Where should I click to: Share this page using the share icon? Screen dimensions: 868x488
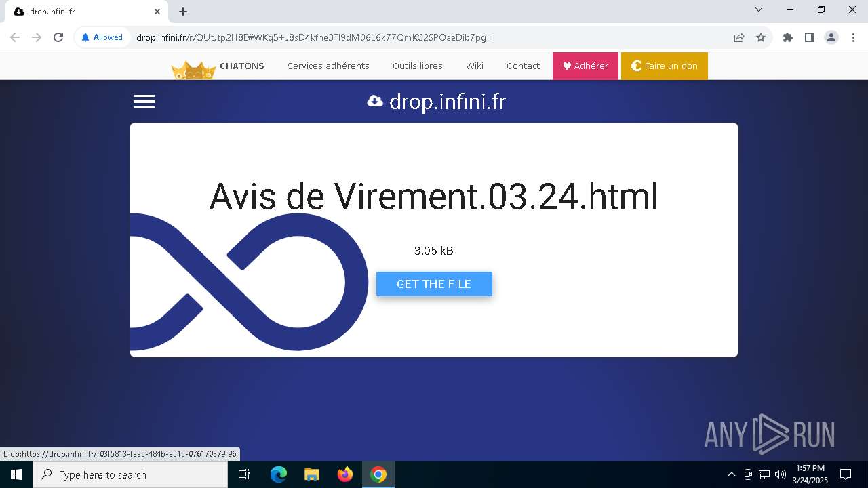point(739,37)
